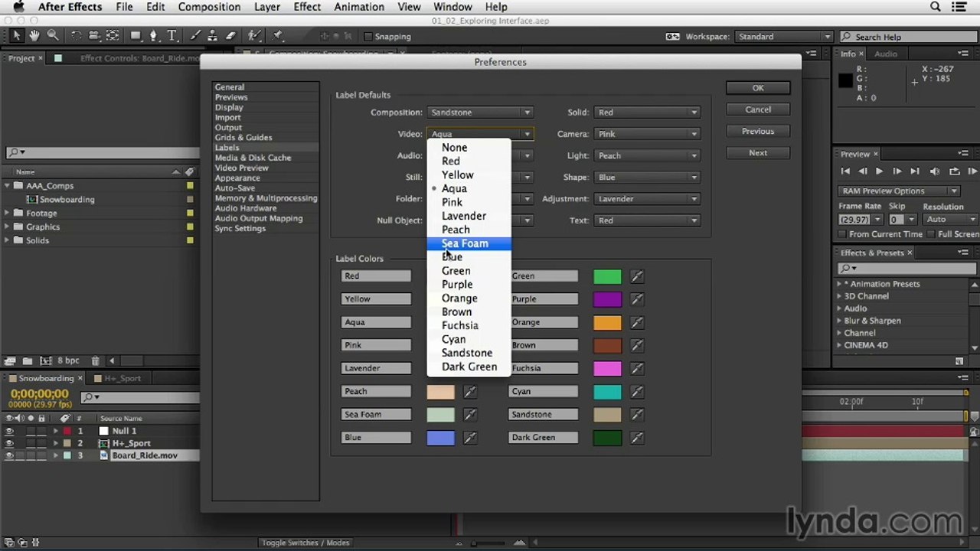Viewport: 980px width, 551px height.
Task: Select the Unified Camera tool
Action: 94,36
